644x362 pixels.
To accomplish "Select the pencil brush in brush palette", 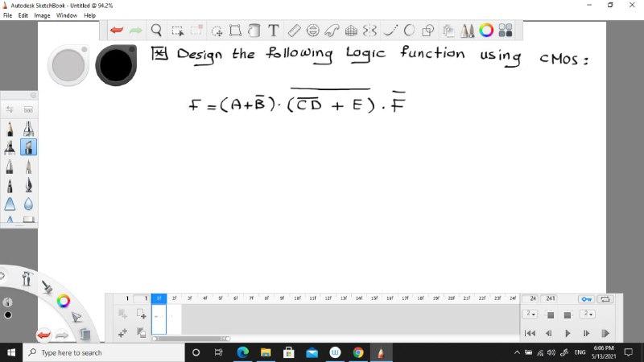I will pyautogui.click(x=10, y=129).
